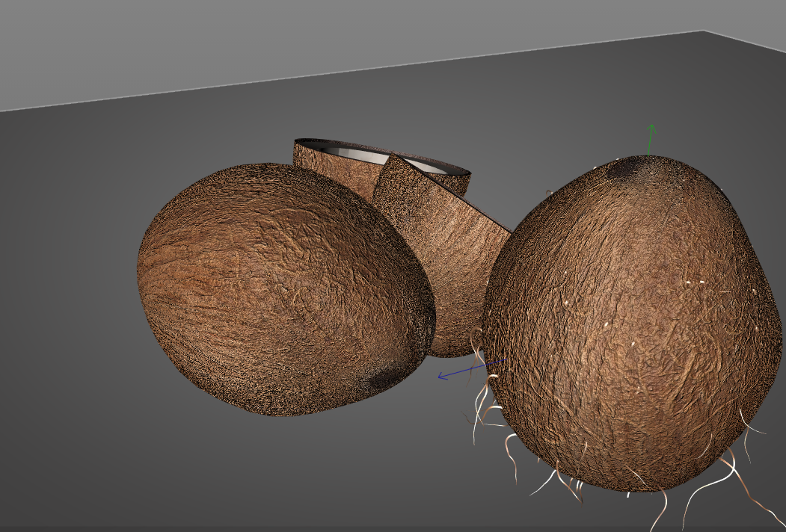Select the blue axis arrow gizmo
The width and height of the screenshot is (786, 532).
[x=471, y=369]
